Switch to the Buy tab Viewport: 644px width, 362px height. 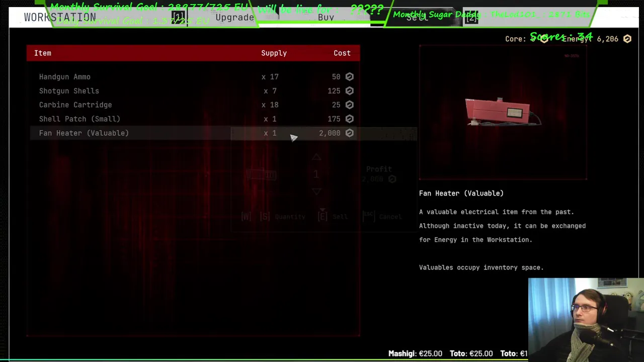point(326,18)
